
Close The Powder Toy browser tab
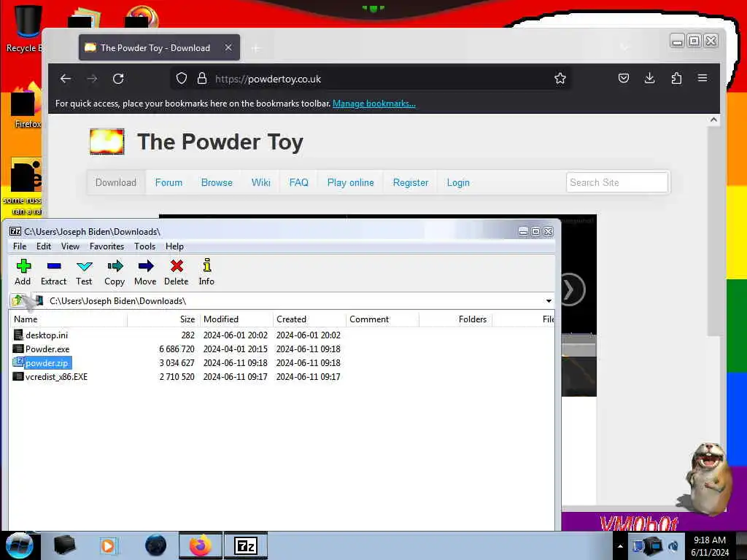coord(228,47)
